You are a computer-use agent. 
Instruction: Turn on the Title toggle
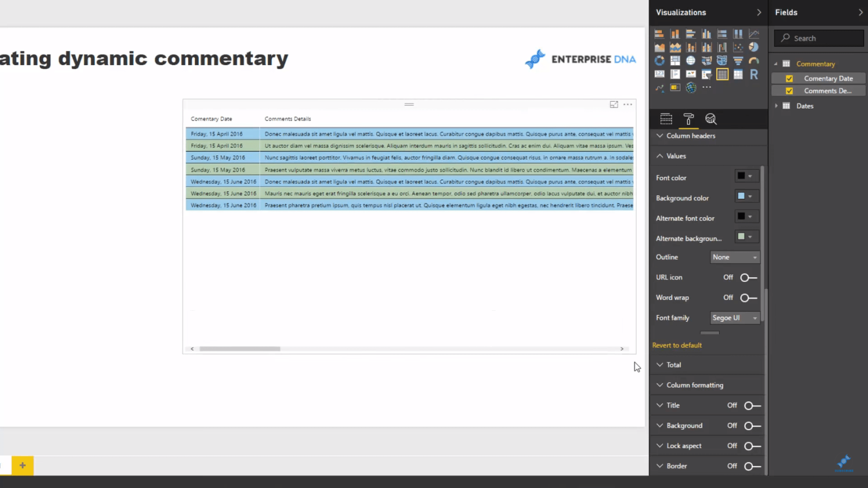(752, 406)
